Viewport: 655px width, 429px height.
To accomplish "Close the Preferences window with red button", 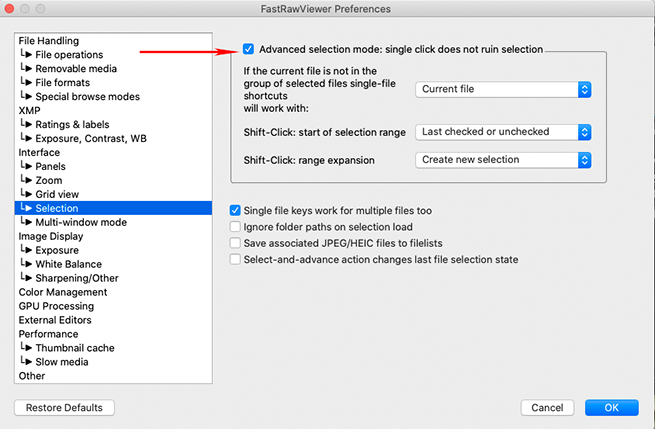I will pyautogui.click(x=12, y=9).
